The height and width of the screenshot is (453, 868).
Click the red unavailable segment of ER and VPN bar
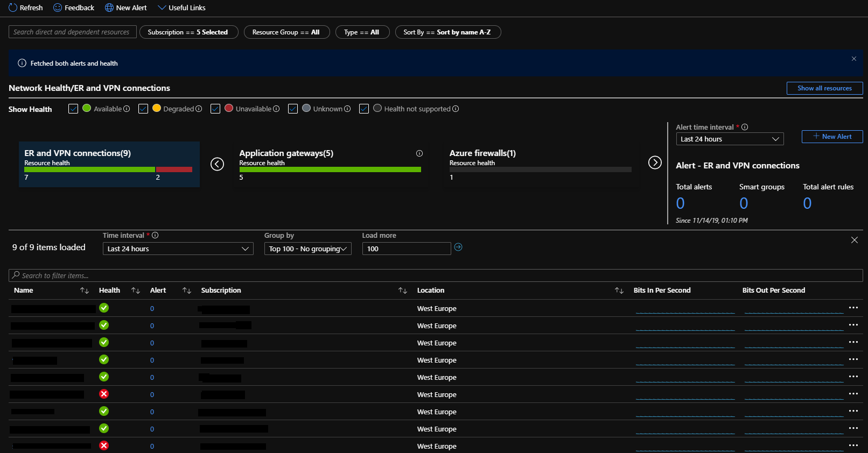tap(174, 169)
